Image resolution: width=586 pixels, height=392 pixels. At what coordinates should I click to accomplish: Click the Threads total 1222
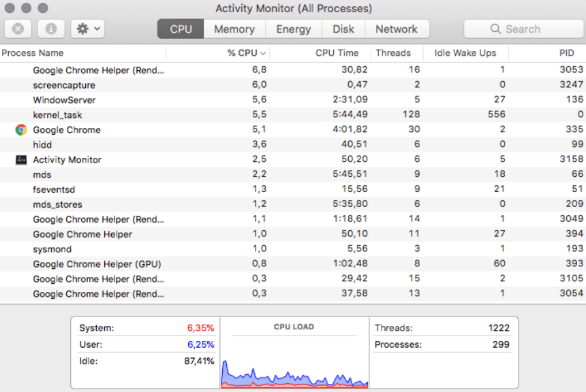click(499, 328)
